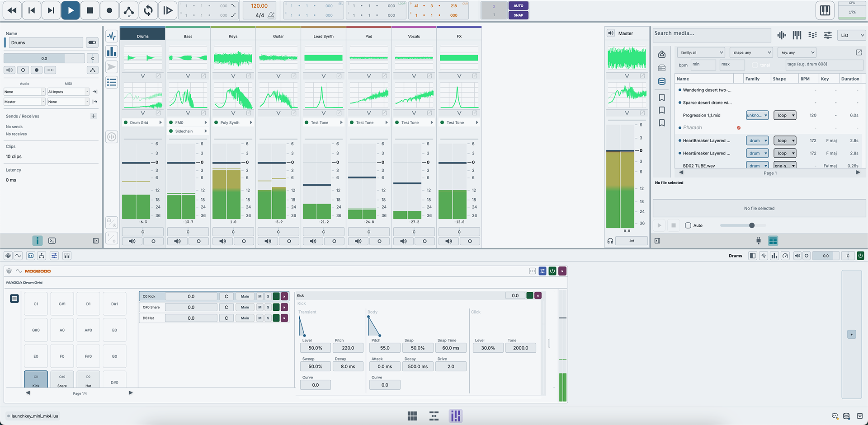Click the MIDI piano-roll filter icon in media browser
This screenshot has height=425, width=868.
797,35
